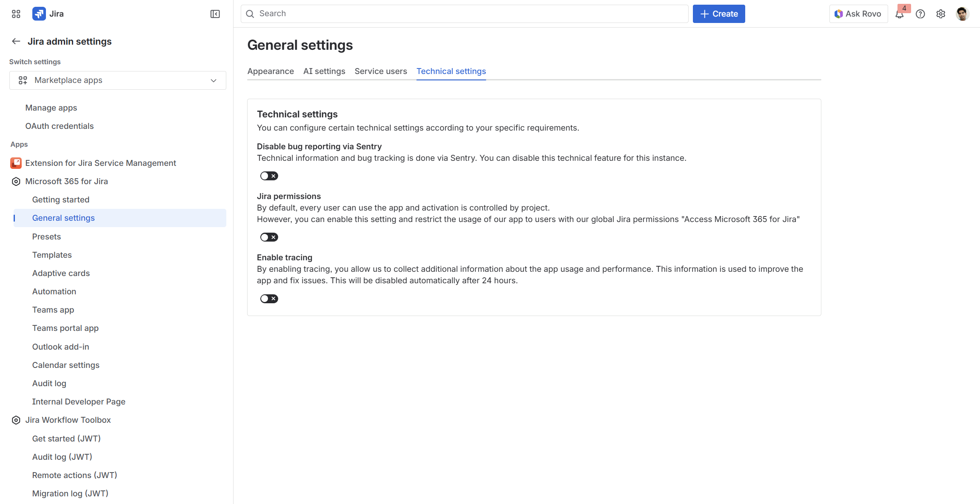Open the user profile avatar
Image resolution: width=980 pixels, height=504 pixels.
(x=962, y=14)
